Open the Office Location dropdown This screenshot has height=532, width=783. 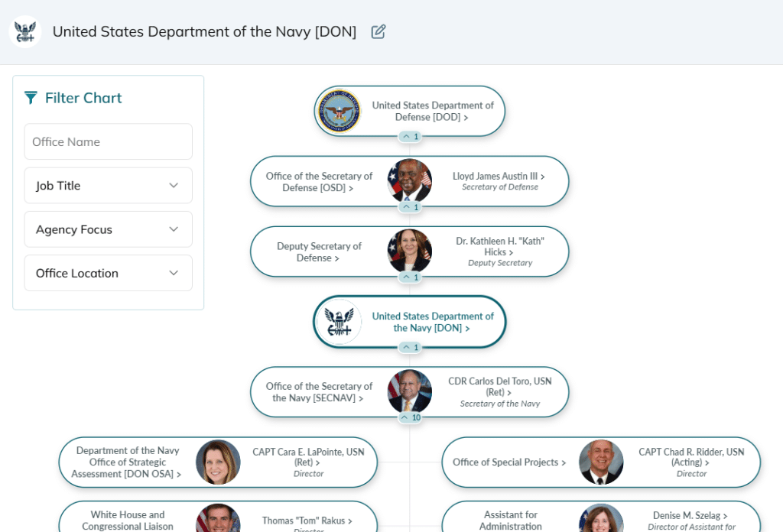coord(108,273)
